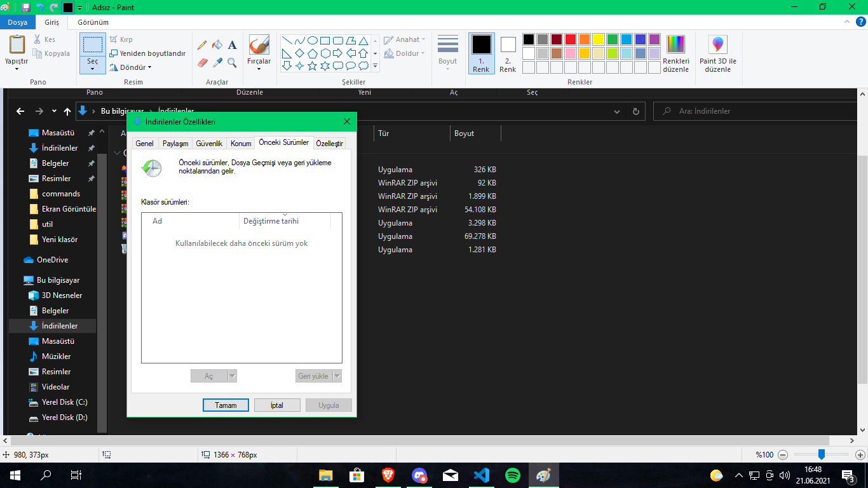Pick the green color swatch
This screenshot has height=488, width=868.
pyautogui.click(x=613, y=39)
